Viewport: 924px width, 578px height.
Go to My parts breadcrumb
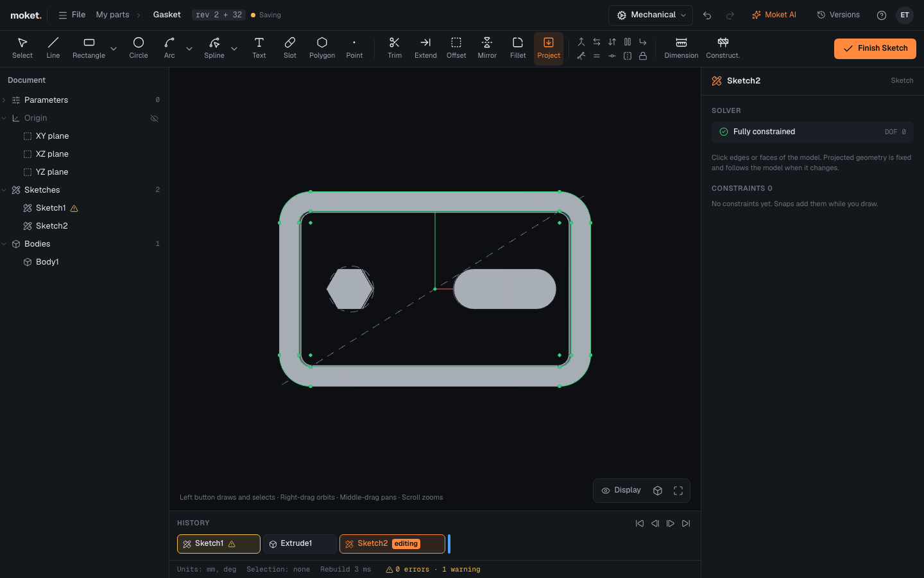point(112,15)
